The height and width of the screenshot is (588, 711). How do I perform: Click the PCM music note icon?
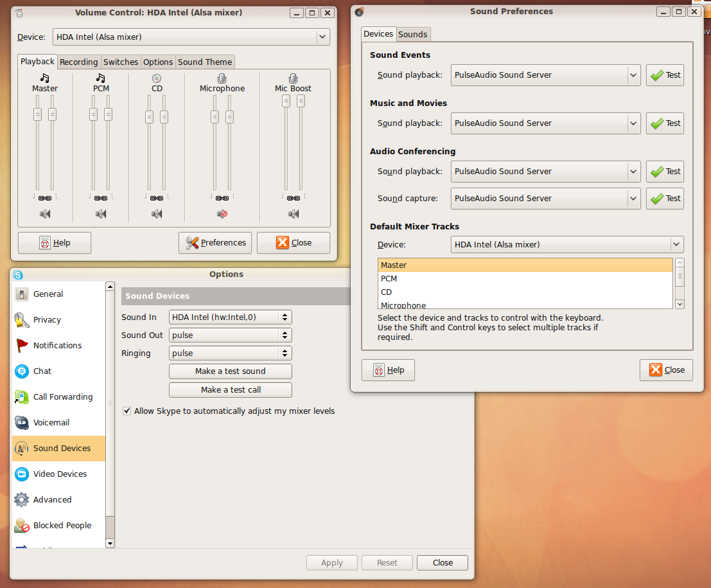(x=101, y=78)
